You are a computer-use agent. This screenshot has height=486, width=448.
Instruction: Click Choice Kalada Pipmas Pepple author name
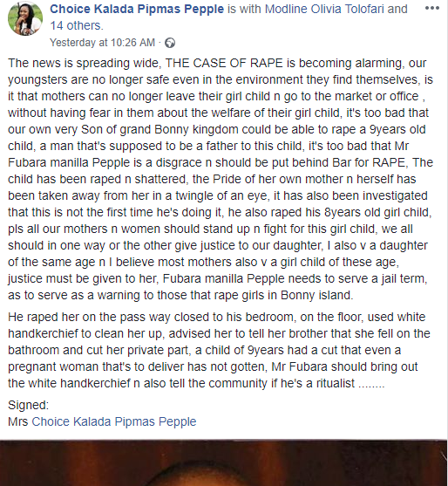pyautogui.click(x=137, y=9)
